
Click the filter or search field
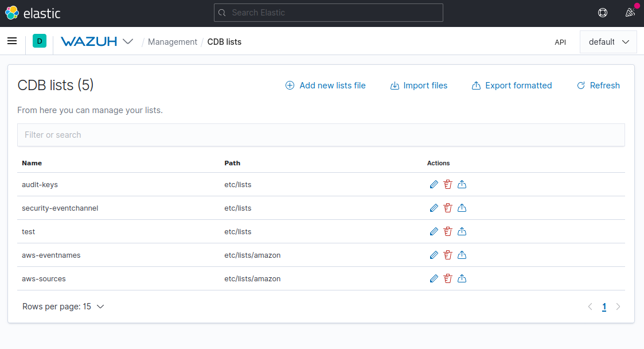321,134
